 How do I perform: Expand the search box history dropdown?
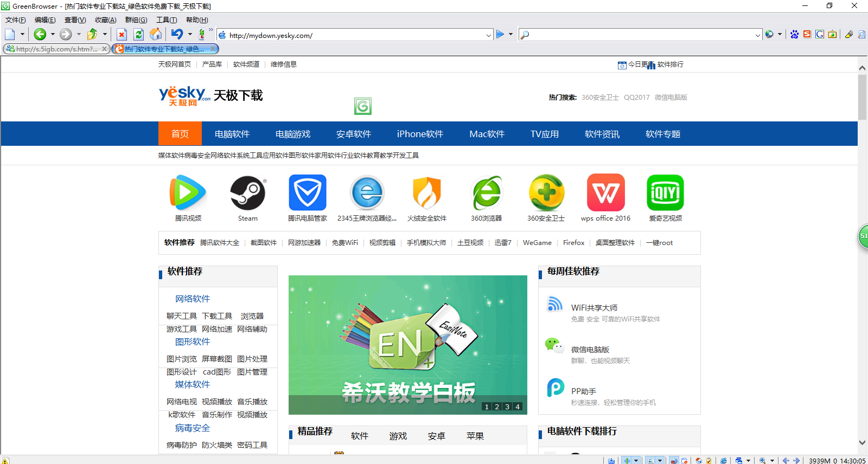click(x=757, y=35)
